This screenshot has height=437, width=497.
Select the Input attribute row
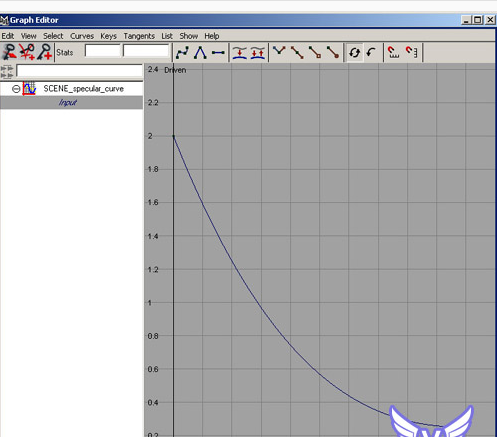click(x=71, y=102)
